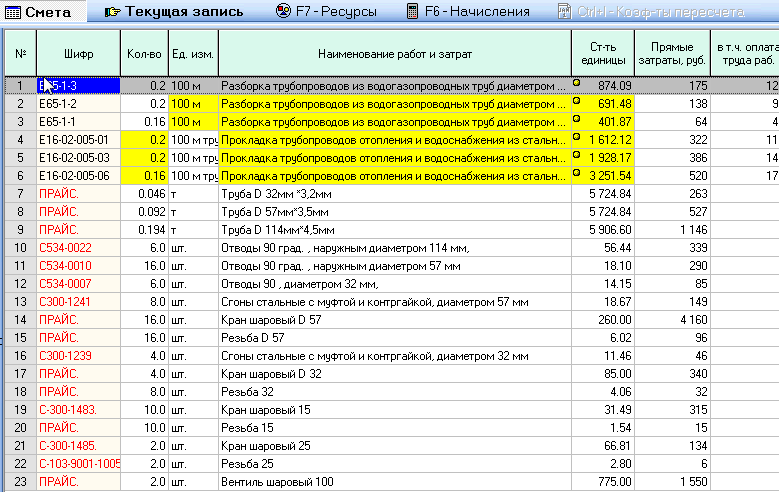Image resolution: width=779 pixels, height=492 pixels.
Task: Open the Смета tab
Action: click(44, 11)
